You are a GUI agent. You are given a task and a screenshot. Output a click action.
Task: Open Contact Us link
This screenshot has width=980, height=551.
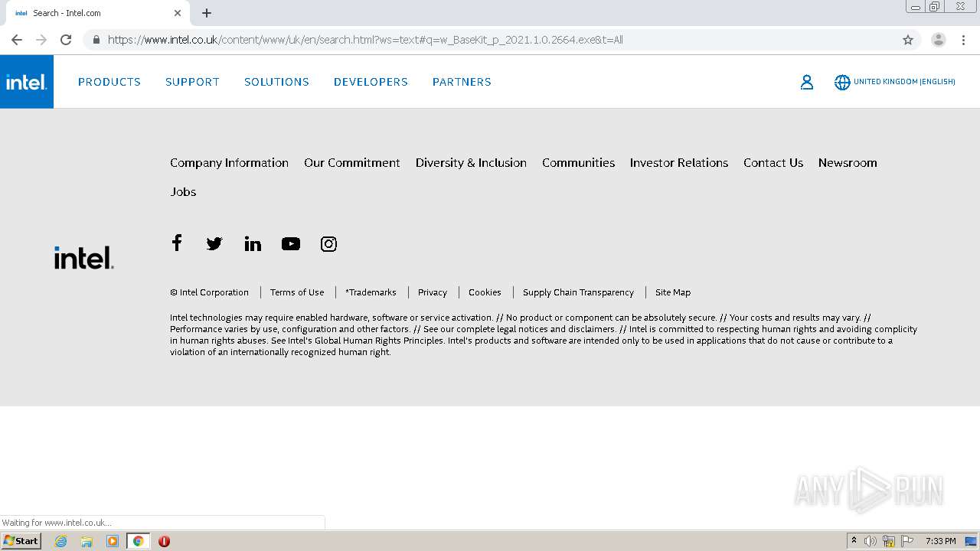pyautogui.click(x=773, y=162)
